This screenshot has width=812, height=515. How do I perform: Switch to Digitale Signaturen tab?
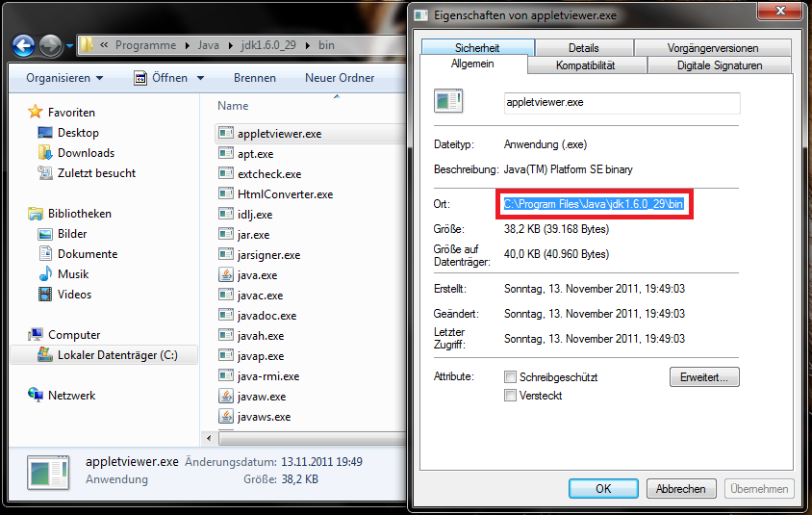(718, 65)
